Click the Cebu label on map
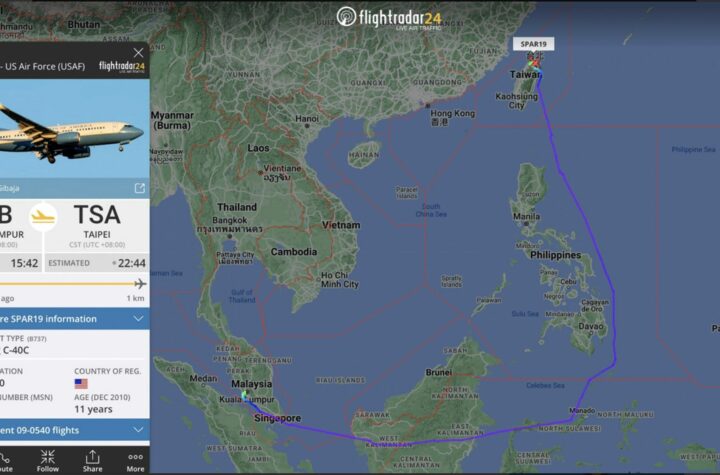This screenshot has width=720, height=475. coord(568,282)
